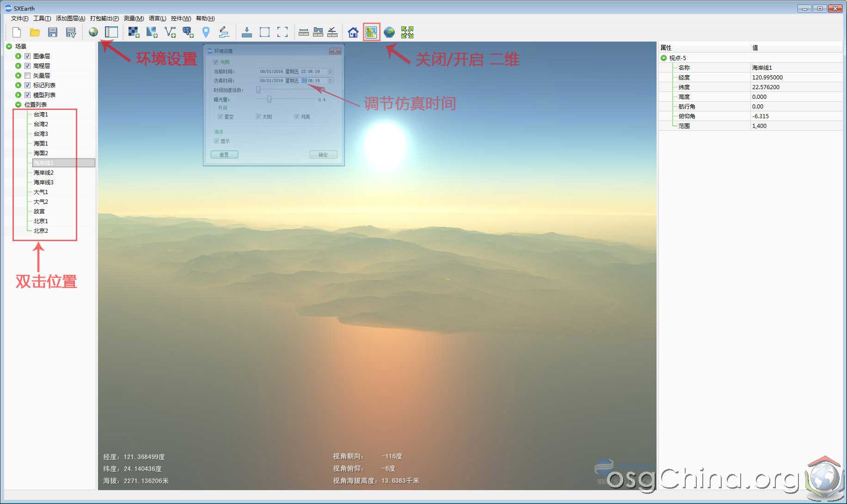The height and width of the screenshot is (504, 847).
Task: Open the 帮助(H) menu
Action: (205, 18)
